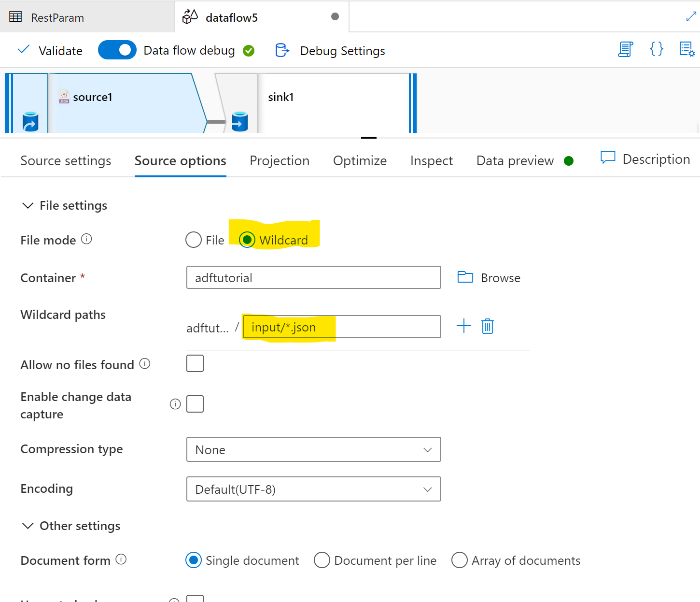Collapse the File settings section
Image resolution: width=700 pixels, height=602 pixels.
(28, 205)
